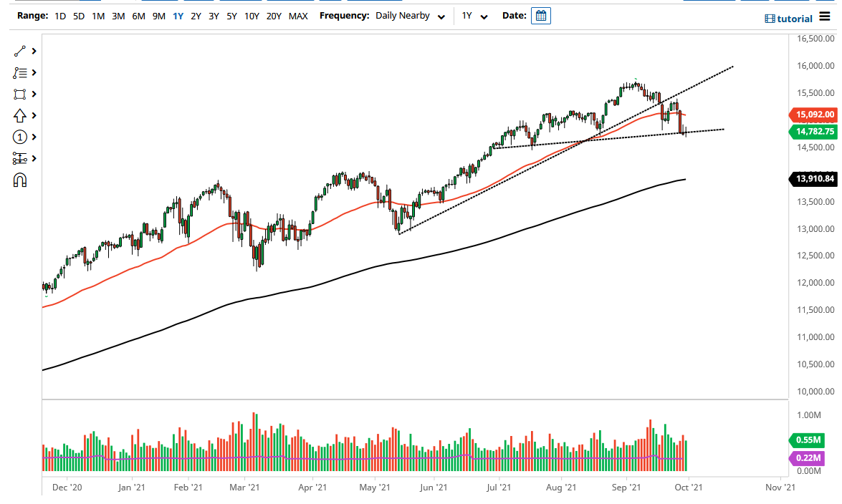The width and height of the screenshot is (842, 504).
Task: Open the date picker calendar
Action: [541, 16]
